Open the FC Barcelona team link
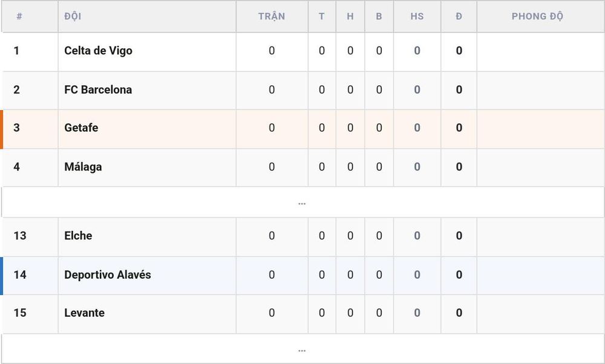The height and width of the screenshot is (364, 605). tap(98, 90)
